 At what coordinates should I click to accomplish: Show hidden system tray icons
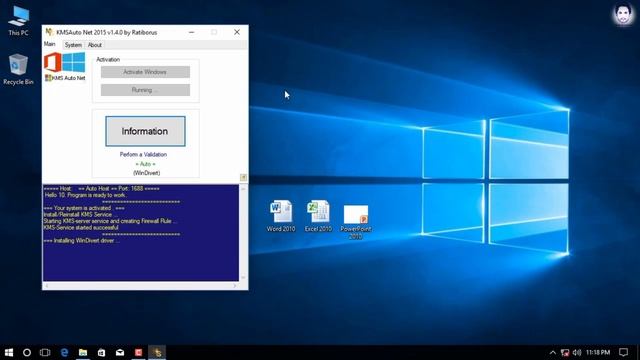pos(553,352)
